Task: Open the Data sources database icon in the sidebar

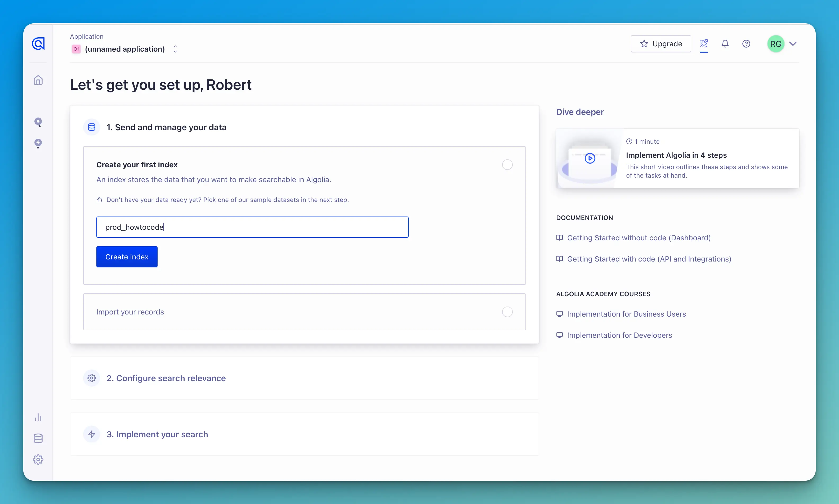Action: tap(38, 438)
